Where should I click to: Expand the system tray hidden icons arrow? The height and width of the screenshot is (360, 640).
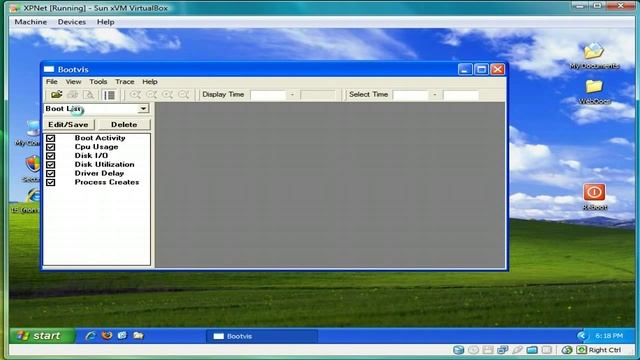(x=582, y=336)
